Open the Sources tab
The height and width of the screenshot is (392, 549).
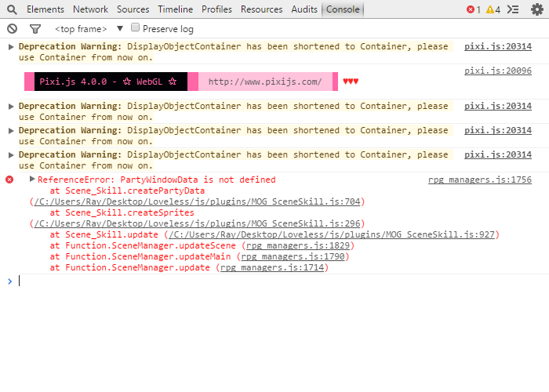(x=133, y=9)
